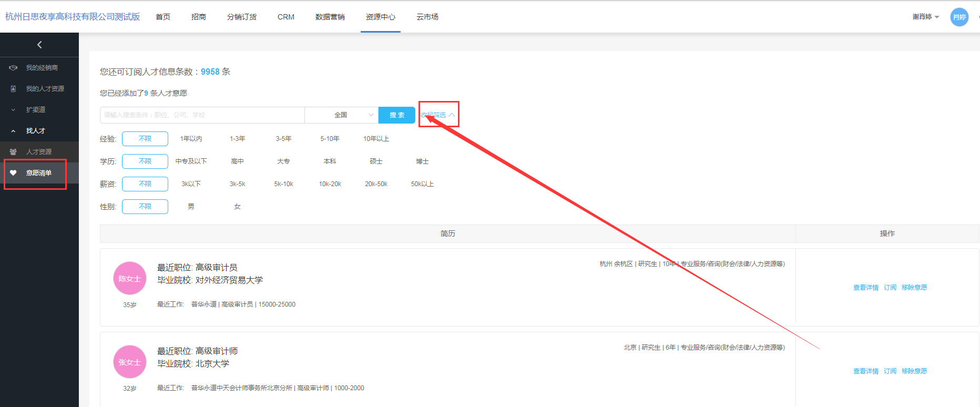This screenshot has width=980, height=407.
Task: Expand the 扩渠道 sidebar section
Action: [x=36, y=110]
